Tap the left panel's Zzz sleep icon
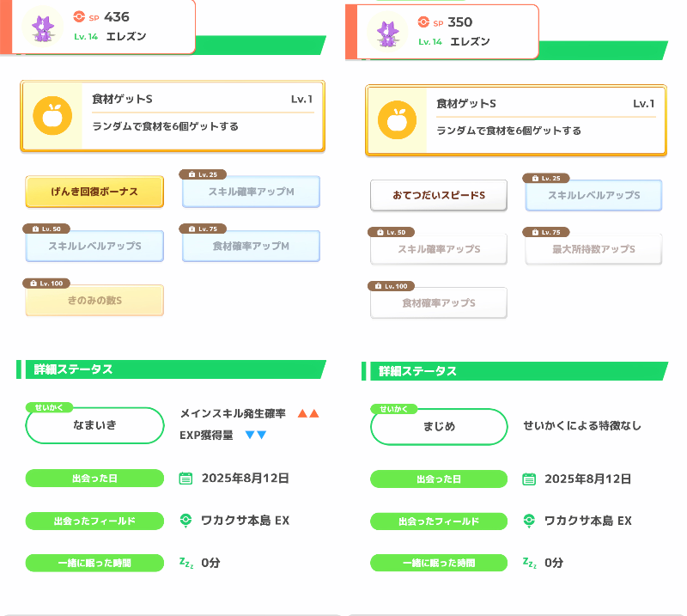The width and height of the screenshot is (687, 616). click(x=185, y=563)
